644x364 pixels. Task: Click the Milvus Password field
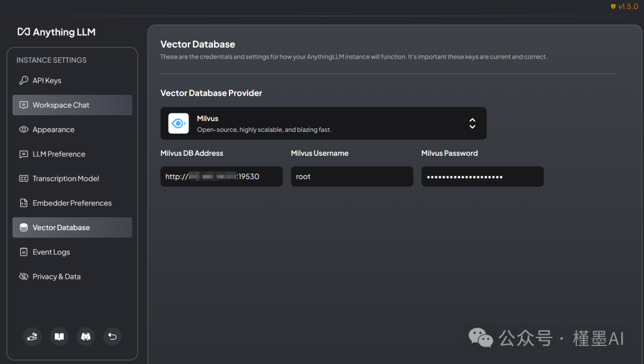coord(482,177)
